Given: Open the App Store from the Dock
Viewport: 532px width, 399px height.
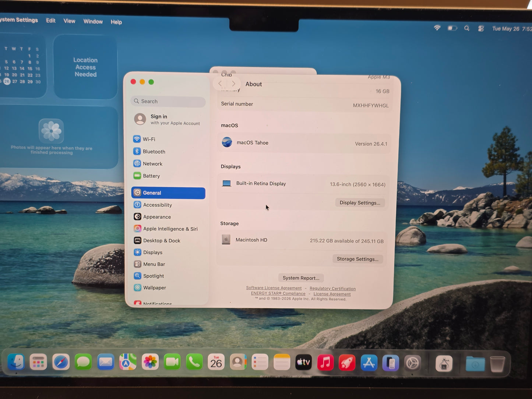Looking at the screenshot, I should [x=369, y=363].
